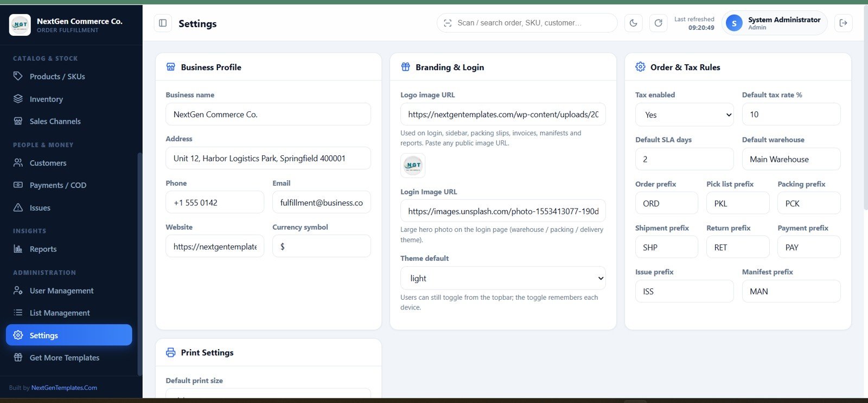Go to User Management

pos(69,291)
